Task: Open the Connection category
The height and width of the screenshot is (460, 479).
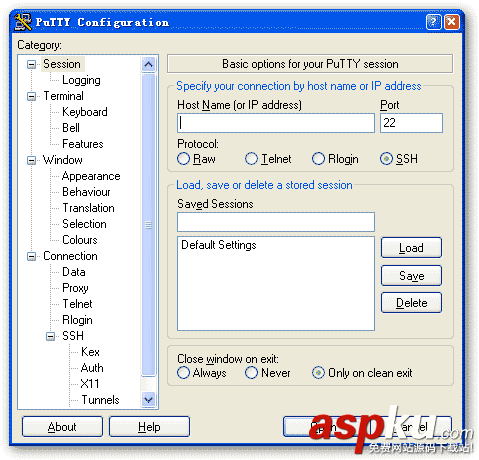Action: click(x=70, y=256)
